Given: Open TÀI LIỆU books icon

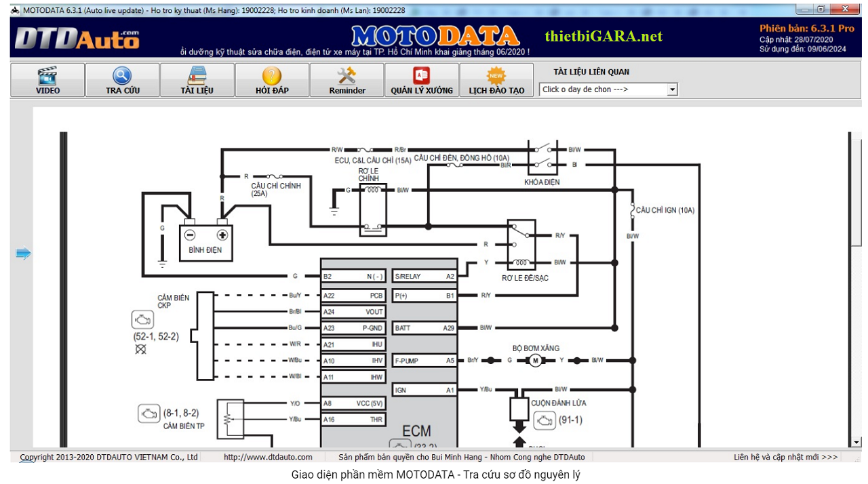Looking at the screenshot, I should pyautogui.click(x=197, y=76).
